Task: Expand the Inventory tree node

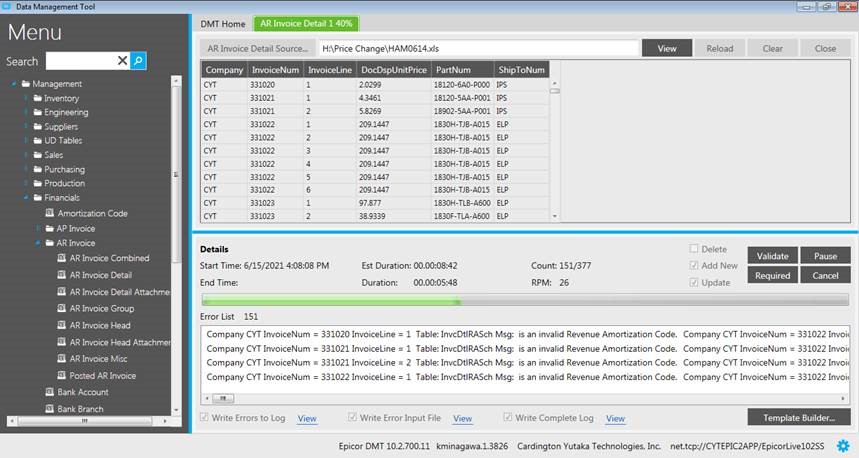Action: tap(26, 98)
